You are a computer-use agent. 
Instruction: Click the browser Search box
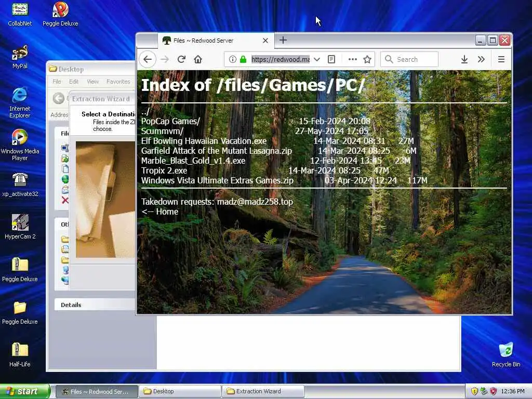pos(409,59)
